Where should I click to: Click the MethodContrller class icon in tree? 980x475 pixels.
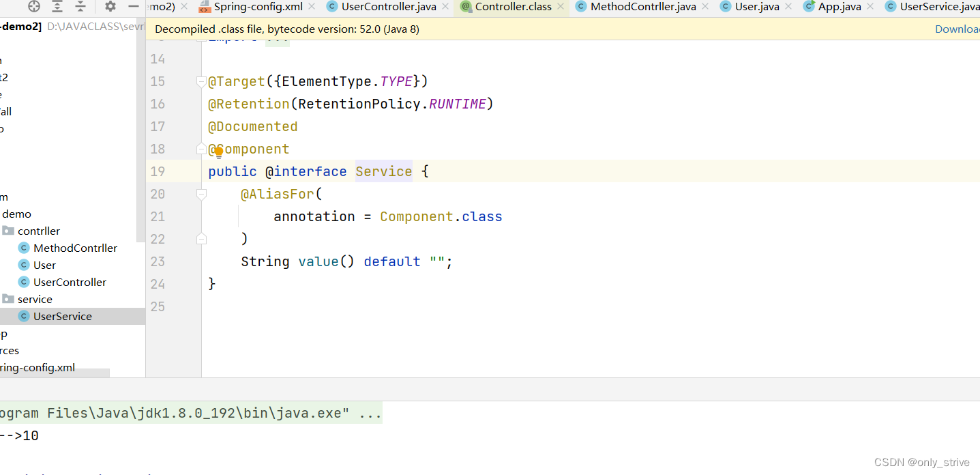coord(24,248)
